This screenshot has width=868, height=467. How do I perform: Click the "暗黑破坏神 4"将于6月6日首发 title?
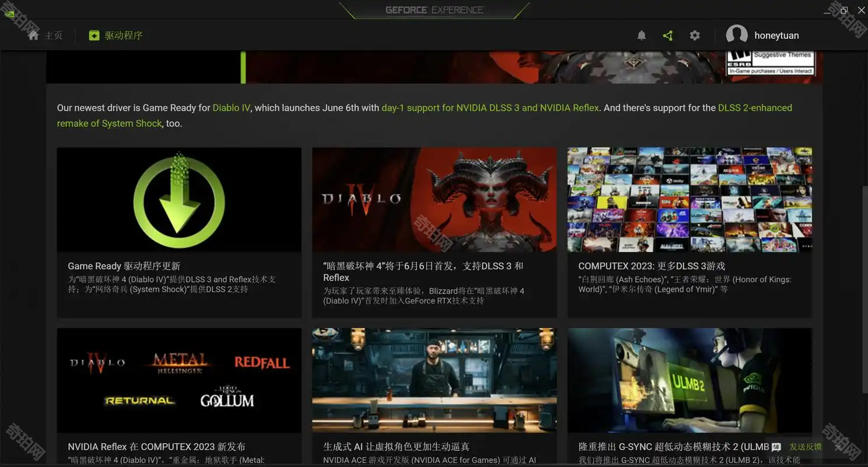tap(423, 271)
